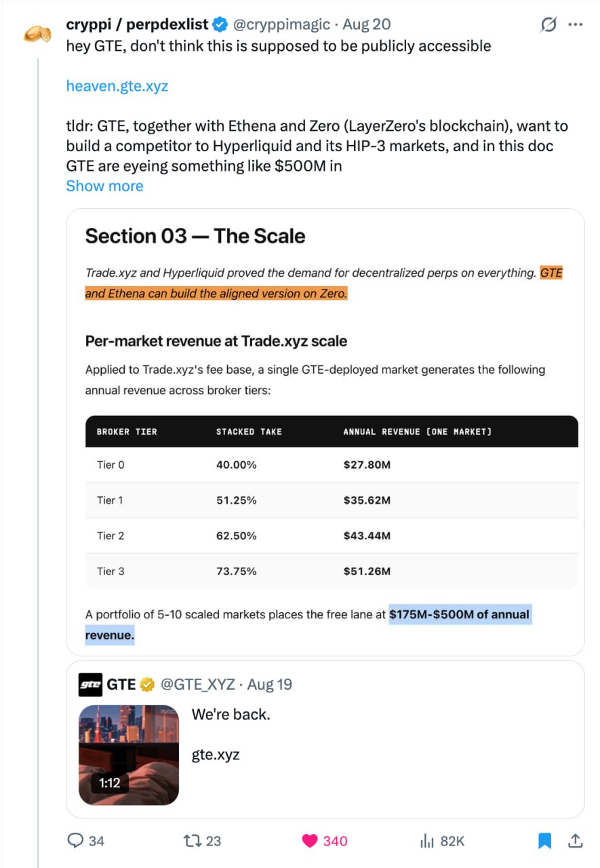Open the GTE logo avatar
The image size is (600, 868).
click(91, 685)
